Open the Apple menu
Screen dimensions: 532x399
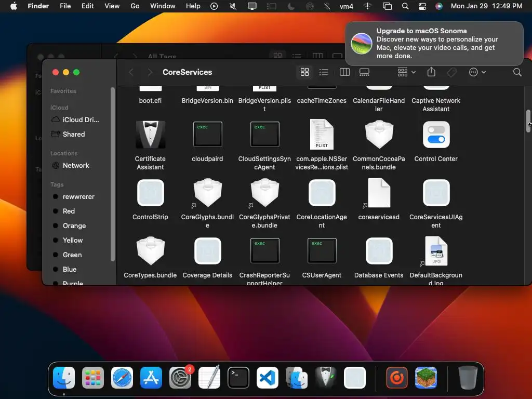[14, 6]
